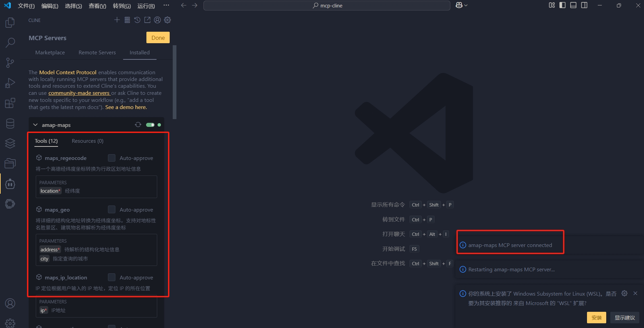
Task: Select the Tools (12) tab
Action: [46, 141]
